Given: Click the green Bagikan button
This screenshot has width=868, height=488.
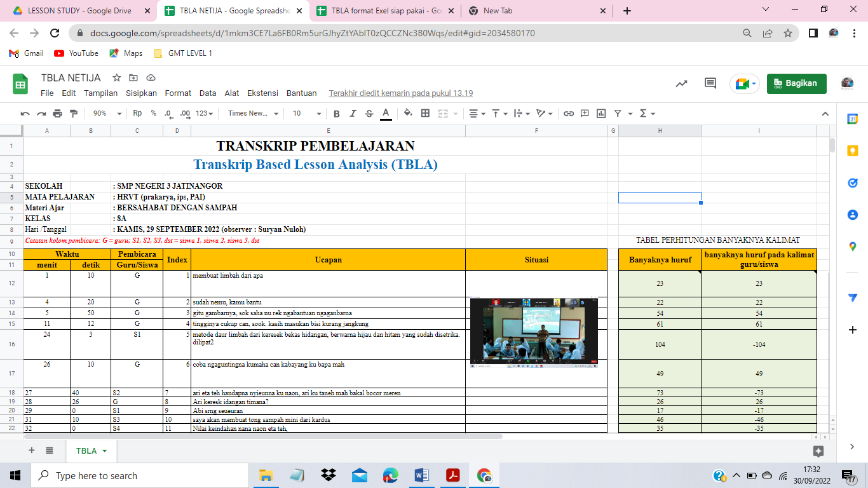Looking at the screenshot, I should click(796, 84).
